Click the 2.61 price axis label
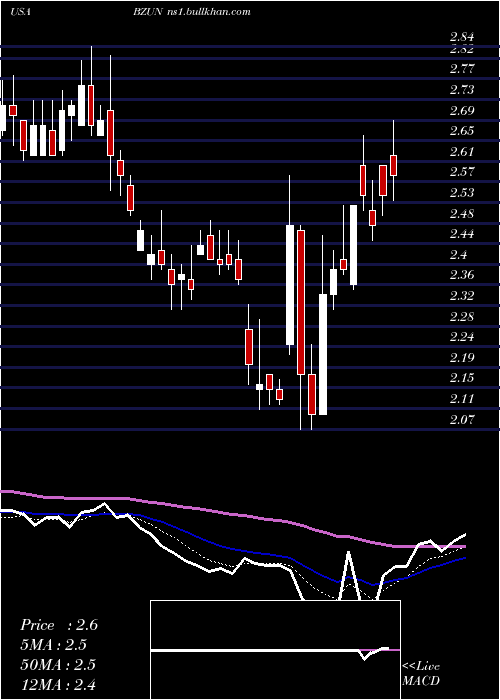 (x=462, y=152)
